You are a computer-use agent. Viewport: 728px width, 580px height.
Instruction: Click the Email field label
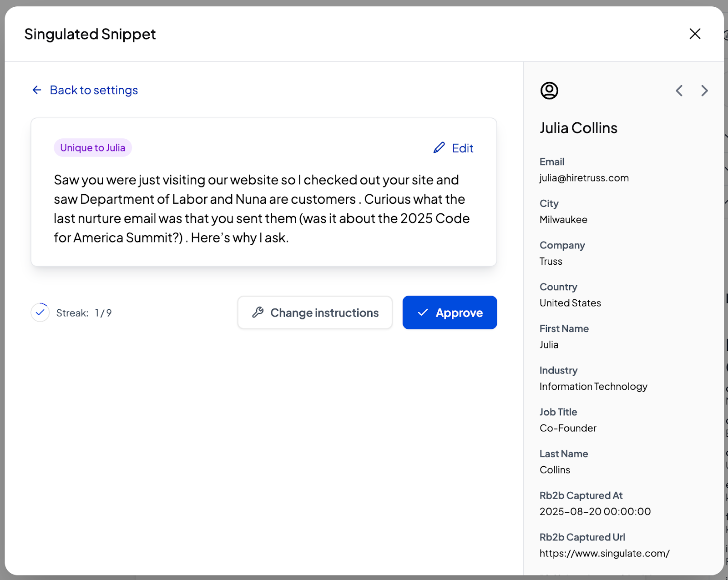coord(552,162)
